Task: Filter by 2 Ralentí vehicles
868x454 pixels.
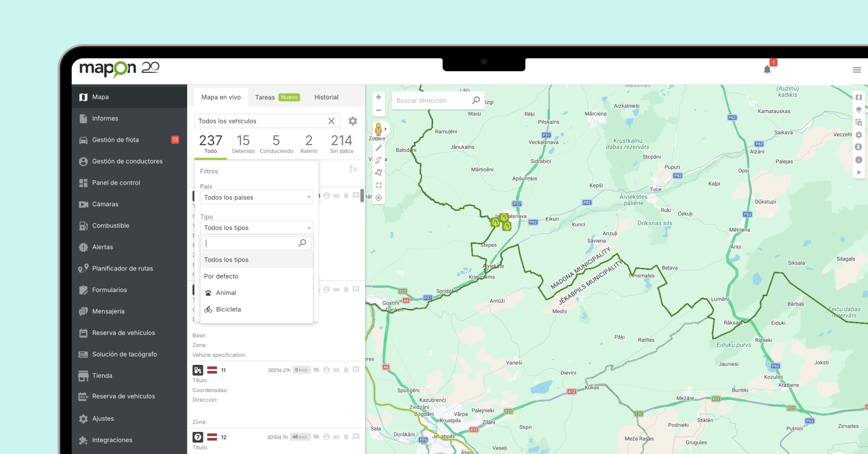Action: [309, 144]
